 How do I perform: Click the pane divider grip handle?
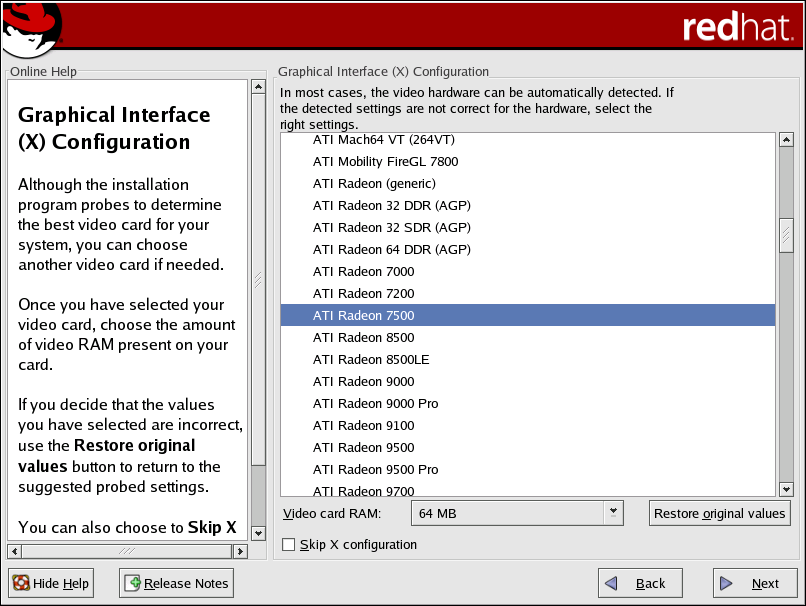(258, 280)
